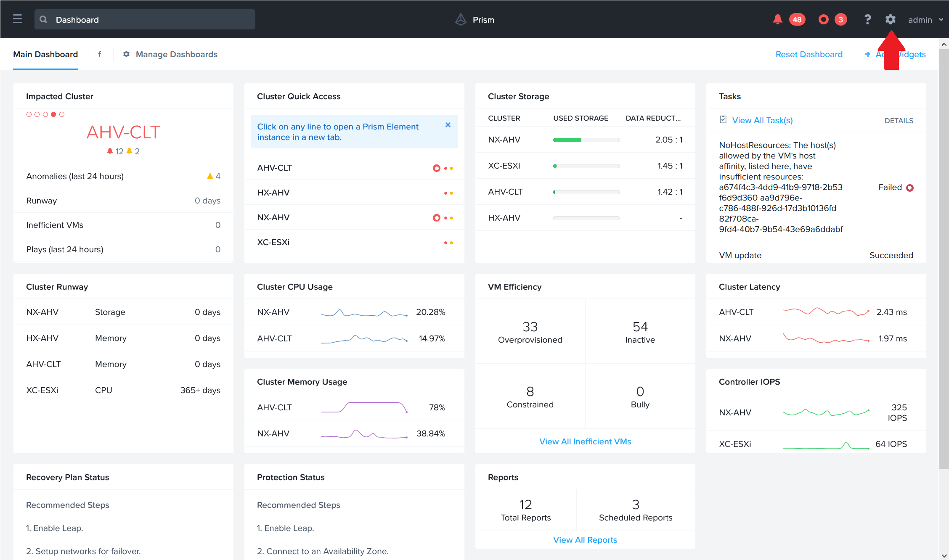Click XC-ESXi used storage bar
The height and width of the screenshot is (560, 949).
(x=586, y=166)
